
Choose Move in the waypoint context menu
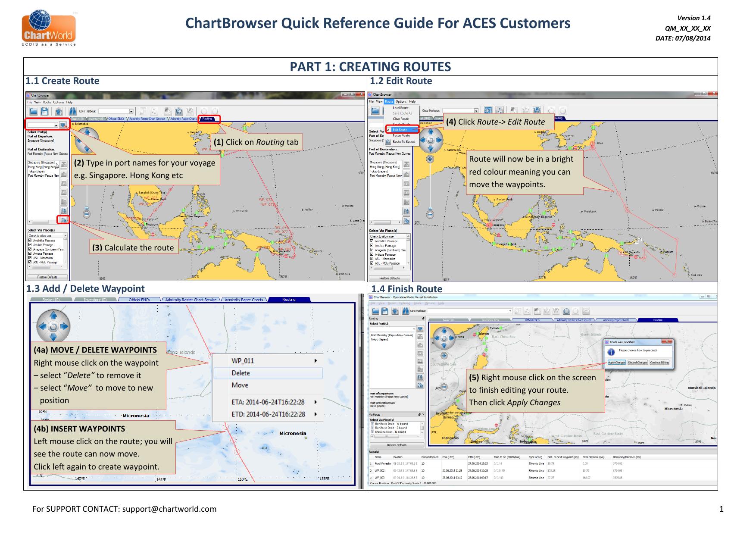pyautogui.click(x=268, y=385)
